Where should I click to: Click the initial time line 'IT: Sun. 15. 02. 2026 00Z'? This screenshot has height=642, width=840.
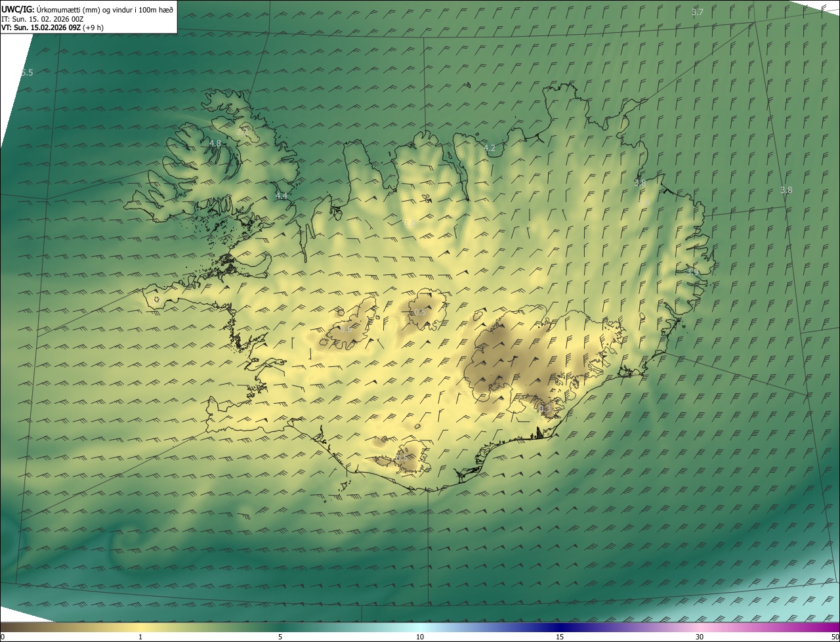[x=42, y=19]
